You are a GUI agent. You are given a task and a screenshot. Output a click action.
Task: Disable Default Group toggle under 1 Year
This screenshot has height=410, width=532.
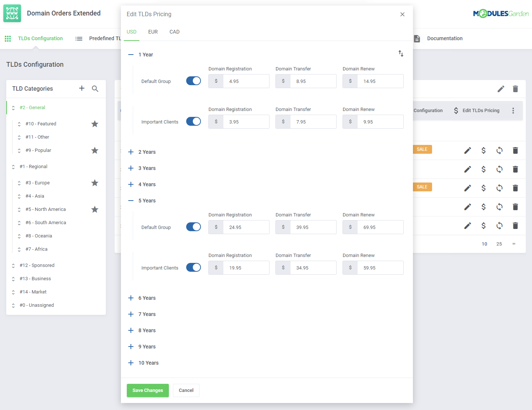point(193,81)
